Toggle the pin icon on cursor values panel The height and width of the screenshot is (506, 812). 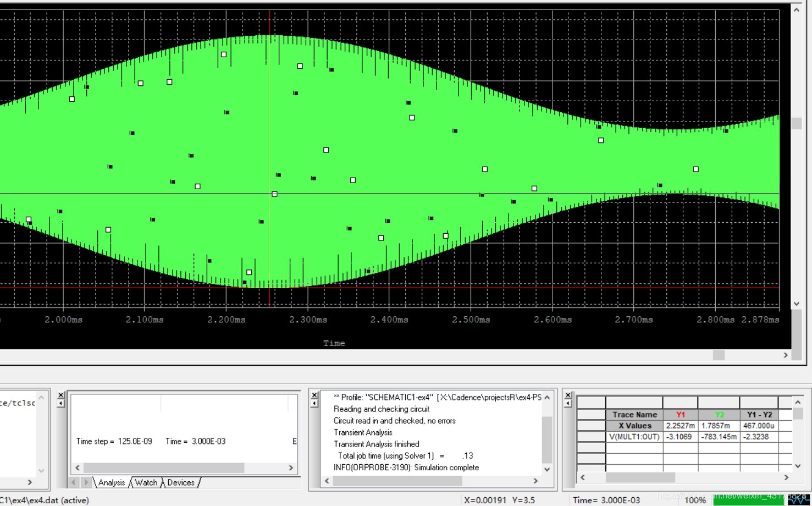coord(568,403)
